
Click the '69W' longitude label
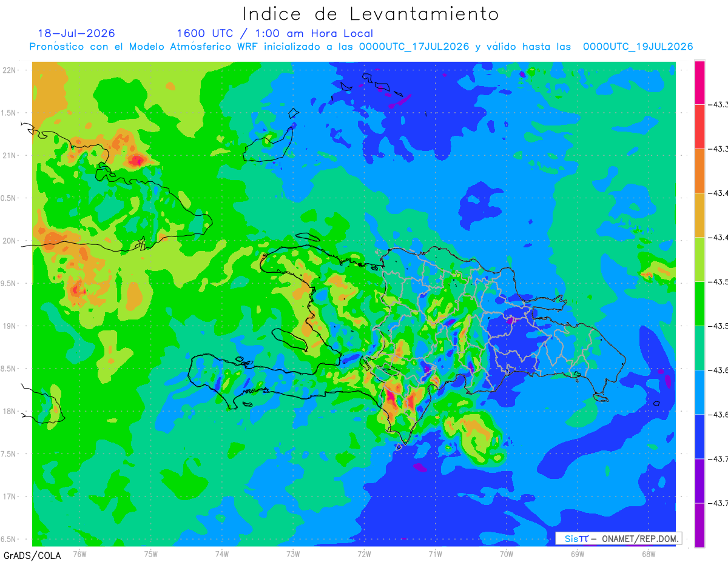578,554
